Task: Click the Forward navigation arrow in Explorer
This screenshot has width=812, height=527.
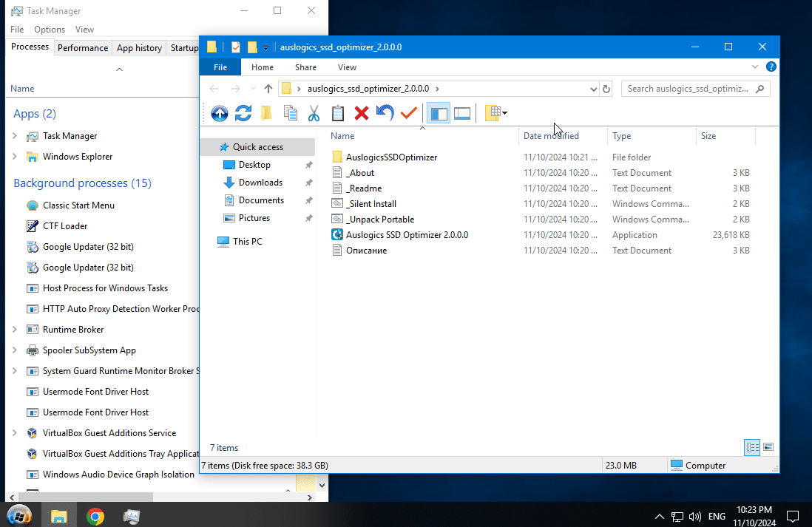Action: [x=236, y=89]
